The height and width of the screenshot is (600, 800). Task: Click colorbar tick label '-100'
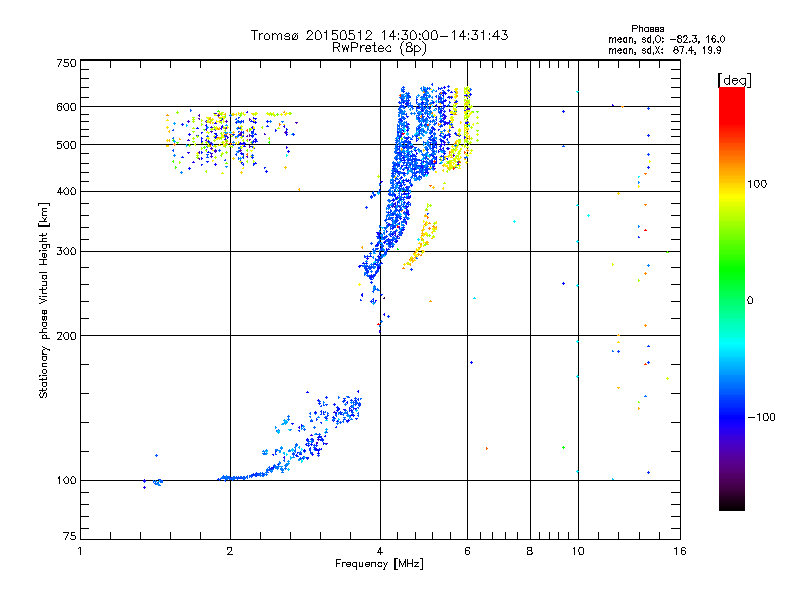tap(761, 417)
